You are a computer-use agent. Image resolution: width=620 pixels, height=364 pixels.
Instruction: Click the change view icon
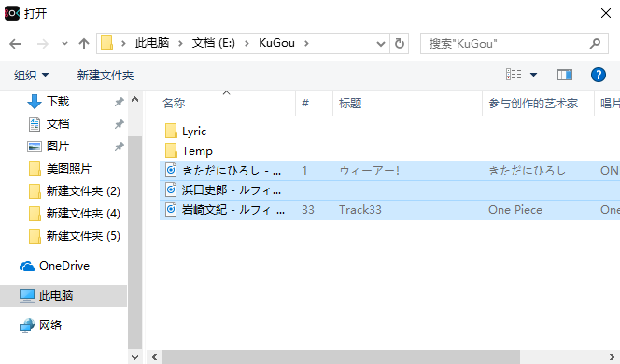[514, 75]
